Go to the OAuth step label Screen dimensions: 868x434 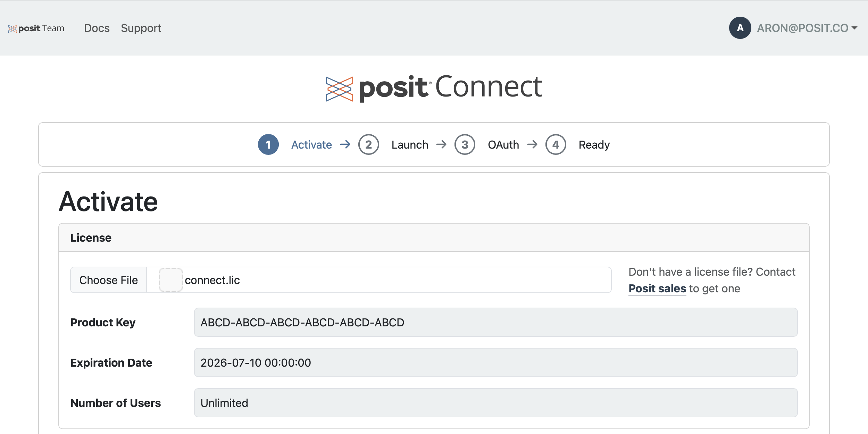[503, 145]
